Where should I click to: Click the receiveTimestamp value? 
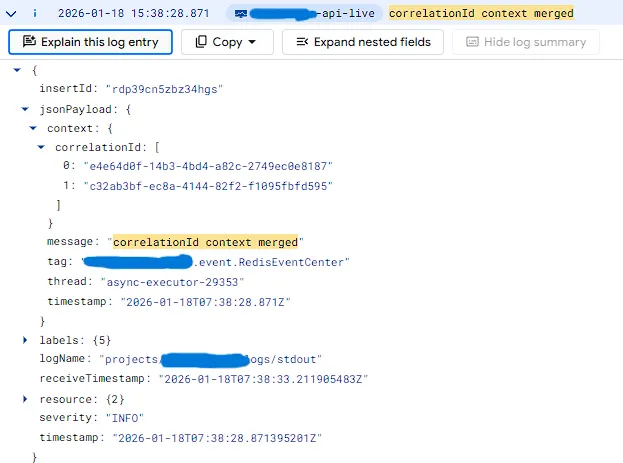point(263,379)
